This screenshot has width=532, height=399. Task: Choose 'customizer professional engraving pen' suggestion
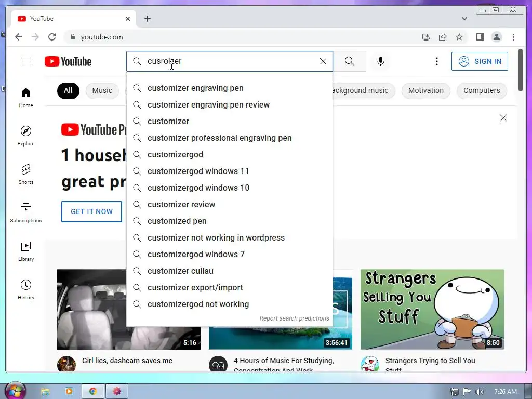pos(230,138)
